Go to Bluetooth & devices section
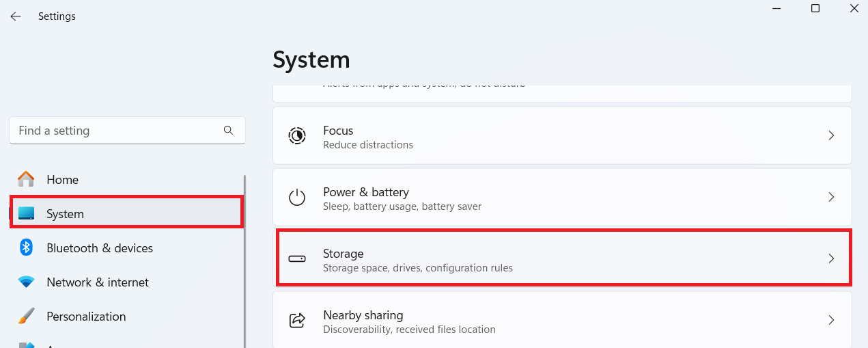Screen dimensions: 868x348 (x=100, y=248)
